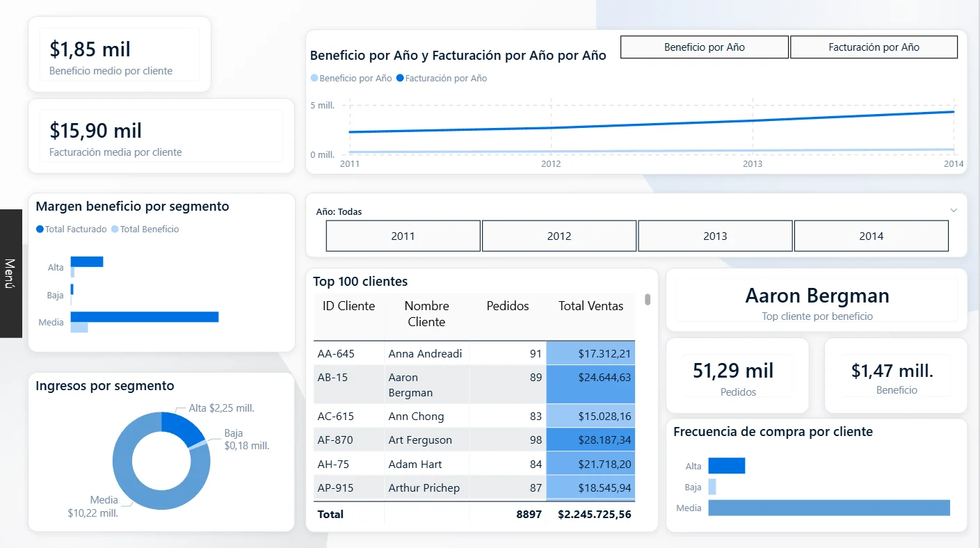
Task: Expand the Año: Todas dropdown
Action: pyautogui.click(x=954, y=210)
